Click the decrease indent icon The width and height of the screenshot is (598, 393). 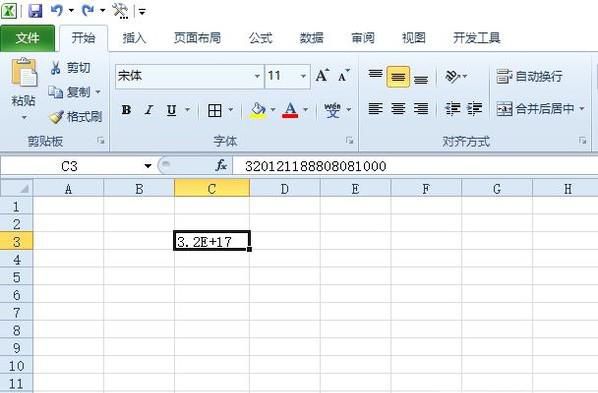pyautogui.click(x=453, y=109)
